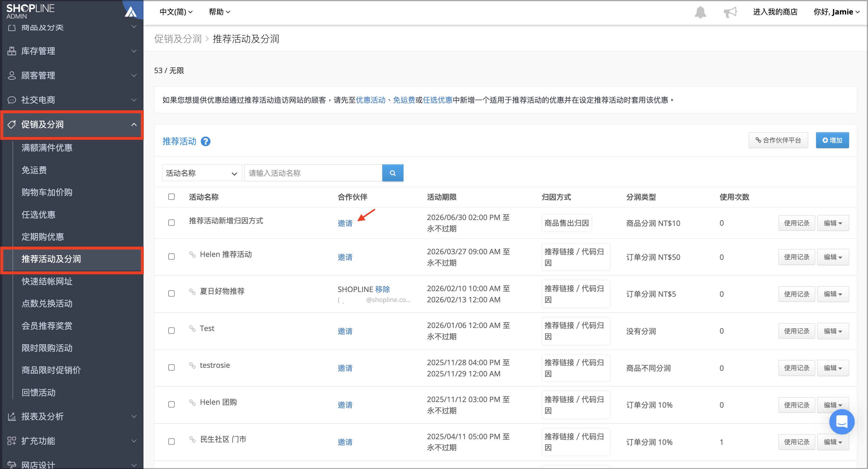Open 会员推荐奖赏 in the sidebar

47,326
